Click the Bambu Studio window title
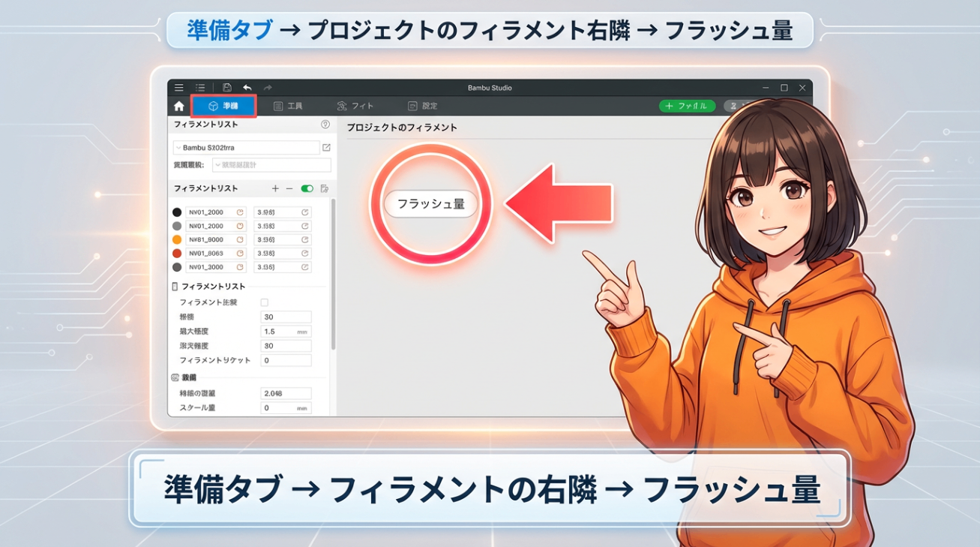Image resolution: width=980 pixels, height=547 pixels. pos(490,88)
